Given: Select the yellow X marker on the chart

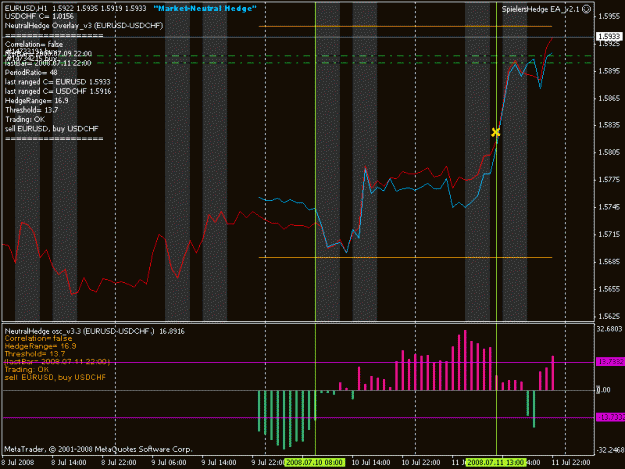Looking at the screenshot, I should [495, 132].
